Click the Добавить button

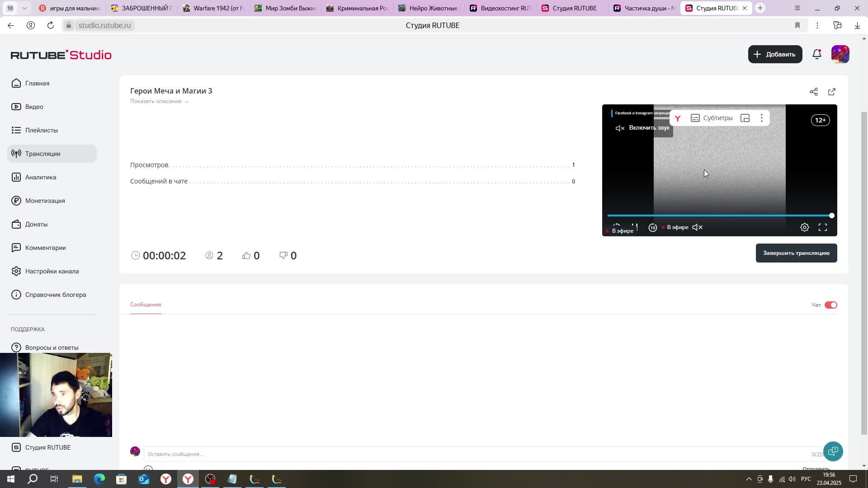(775, 54)
